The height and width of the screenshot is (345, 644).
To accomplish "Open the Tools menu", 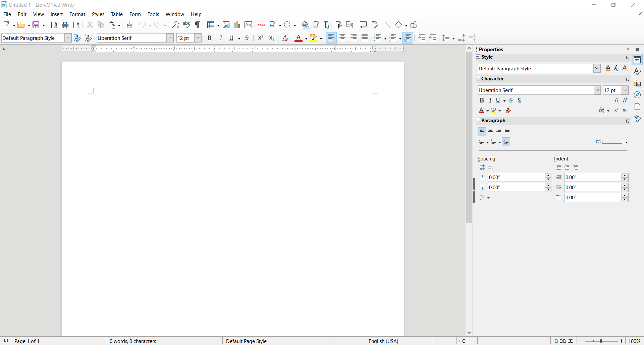I will coord(153,14).
